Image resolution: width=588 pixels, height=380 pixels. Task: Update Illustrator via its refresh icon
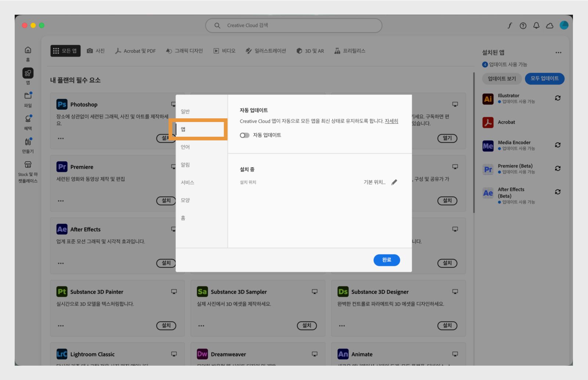click(x=558, y=98)
